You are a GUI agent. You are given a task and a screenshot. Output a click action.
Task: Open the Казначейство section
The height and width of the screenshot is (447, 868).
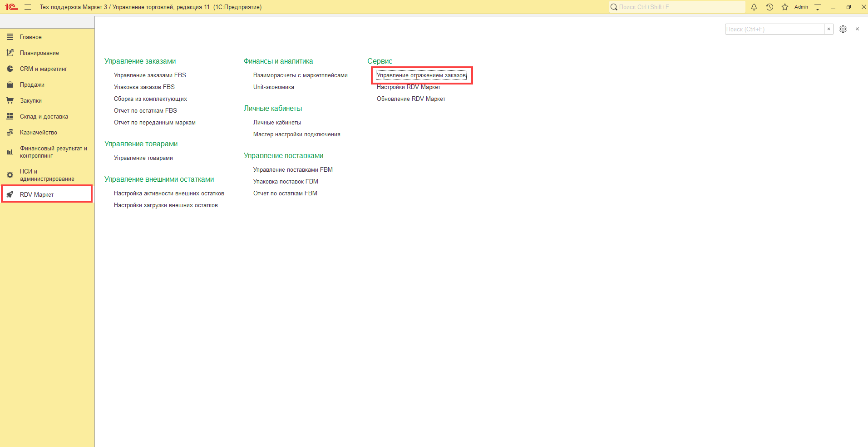[x=47, y=133]
